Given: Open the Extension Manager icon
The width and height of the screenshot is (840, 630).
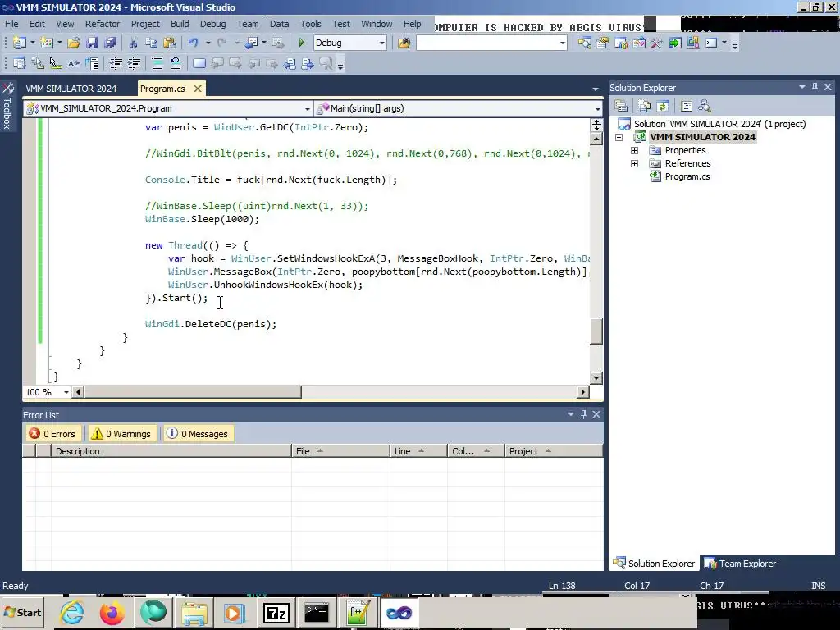Looking at the screenshot, I should [692, 43].
